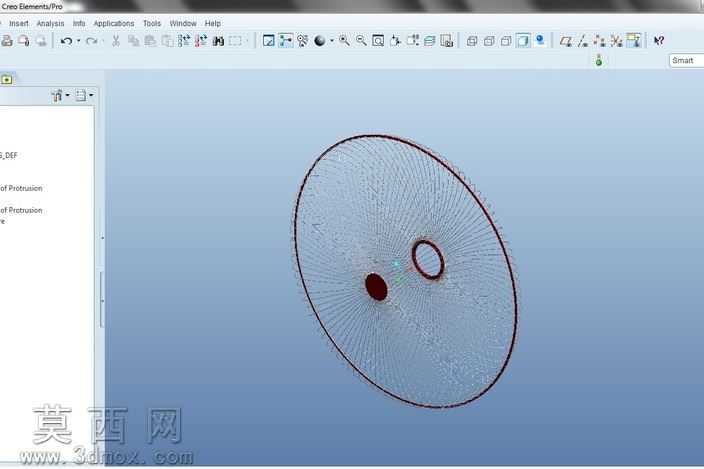Open the Window menu
704x469 pixels.
coord(183,23)
